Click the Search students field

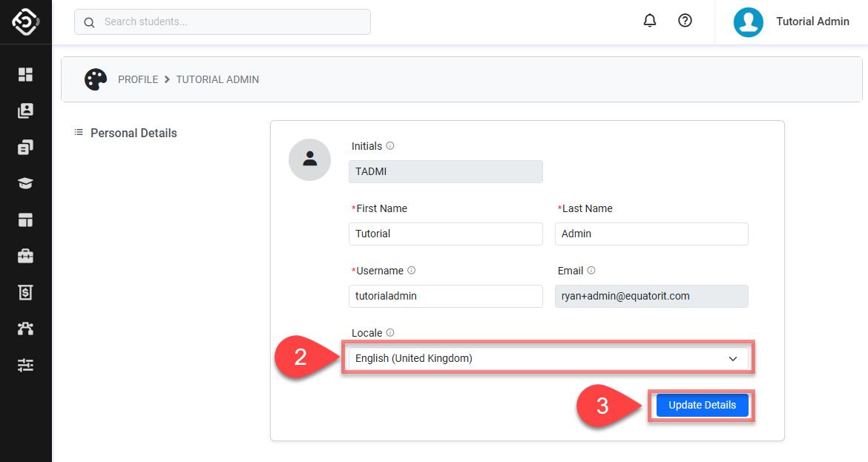click(x=223, y=22)
